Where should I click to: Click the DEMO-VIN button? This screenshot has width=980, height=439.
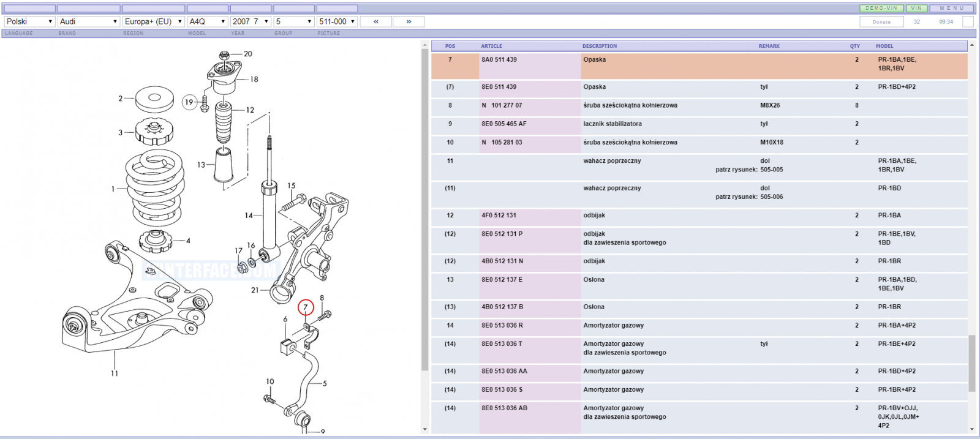(x=881, y=9)
